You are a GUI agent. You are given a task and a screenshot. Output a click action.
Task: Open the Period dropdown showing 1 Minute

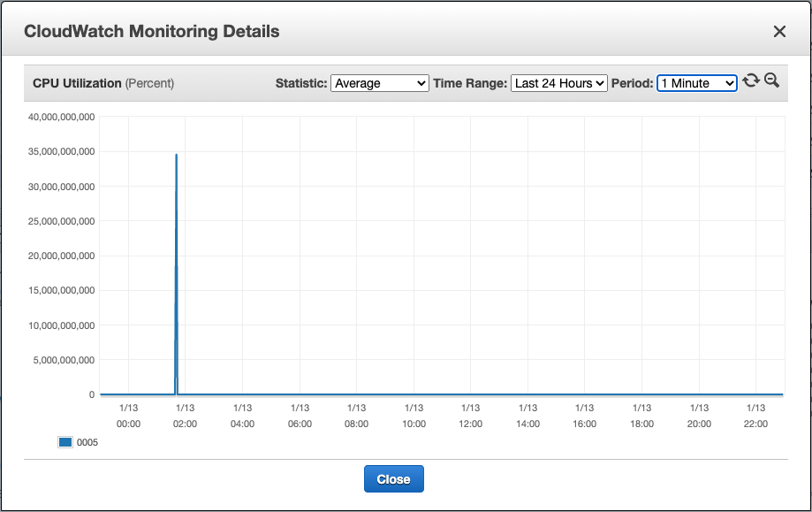696,83
